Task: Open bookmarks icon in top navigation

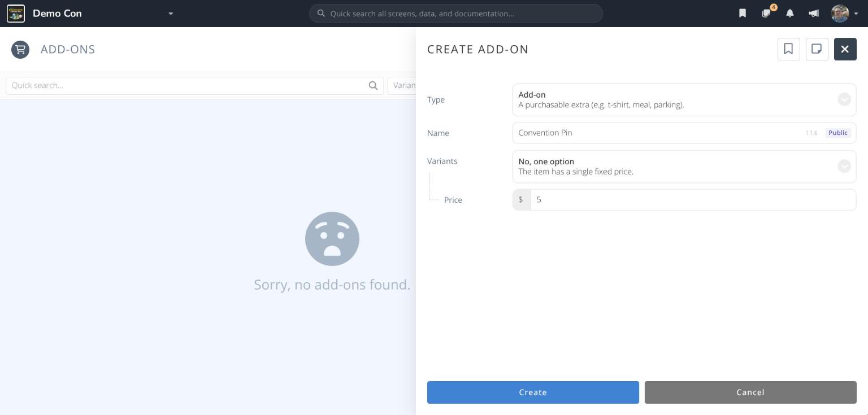Action: coord(743,14)
